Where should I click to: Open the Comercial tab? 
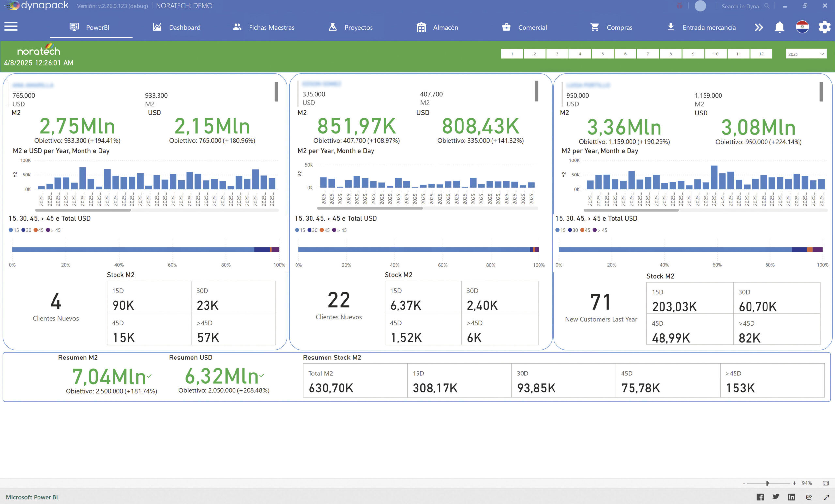click(524, 27)
